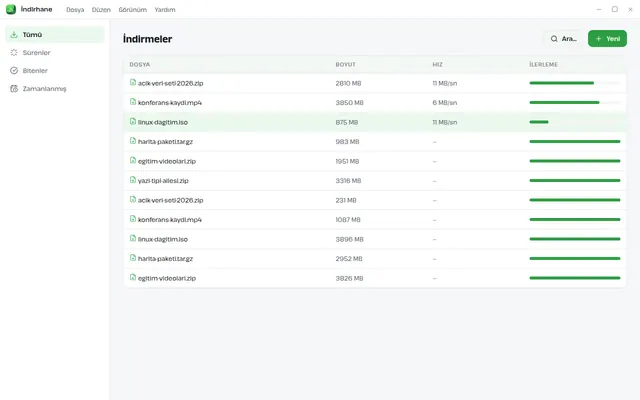Sort by the HIZ column header
This screenshot has height=400, width=640.
point(438,64)
